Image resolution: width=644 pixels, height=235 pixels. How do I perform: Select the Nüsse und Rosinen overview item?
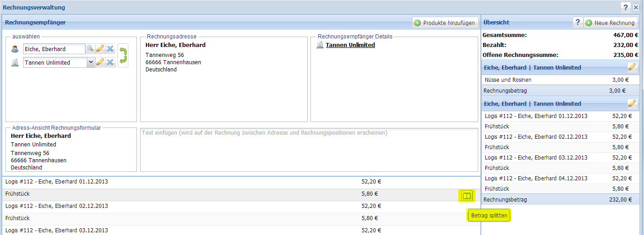click(508, 80)
